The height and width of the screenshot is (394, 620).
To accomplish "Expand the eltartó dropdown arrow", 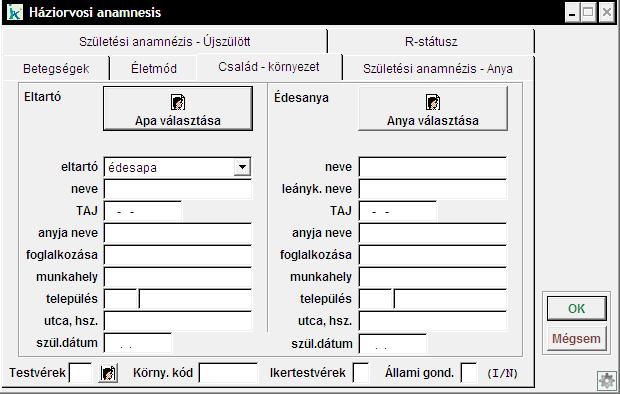I will click(x=242, y=167).
